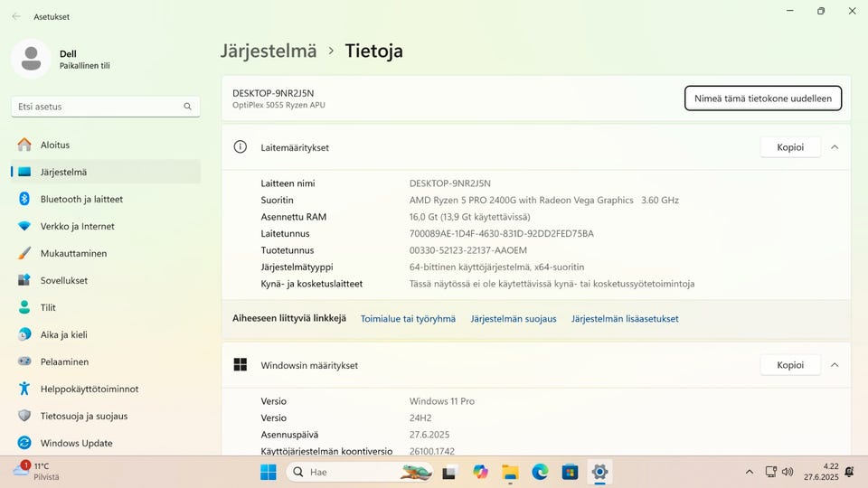Click Settings gear on taskbar
Image resolution: width=868 pixels, height=488 pixels.
click(x=599, y=472)
